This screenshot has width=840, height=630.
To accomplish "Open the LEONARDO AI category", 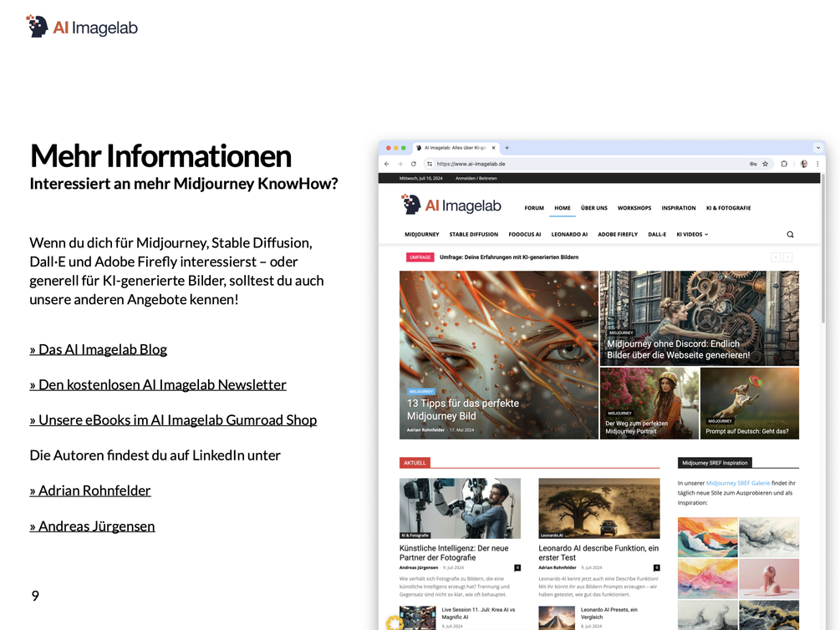I will click(569, 235).
